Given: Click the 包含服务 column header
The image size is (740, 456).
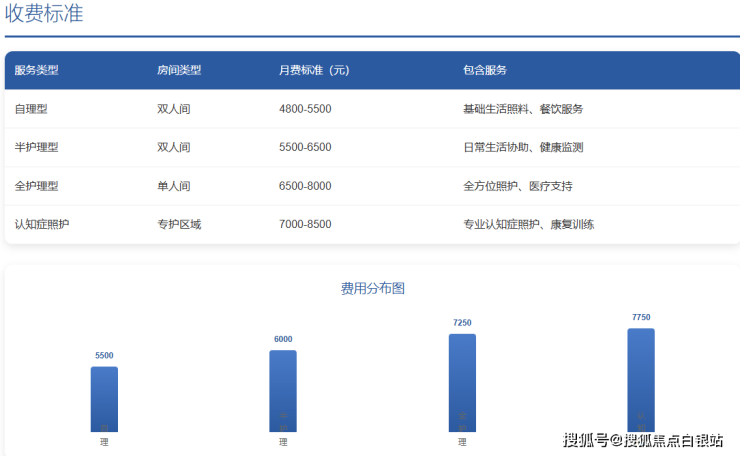Looking at the screenshot, I should point(485,70).
